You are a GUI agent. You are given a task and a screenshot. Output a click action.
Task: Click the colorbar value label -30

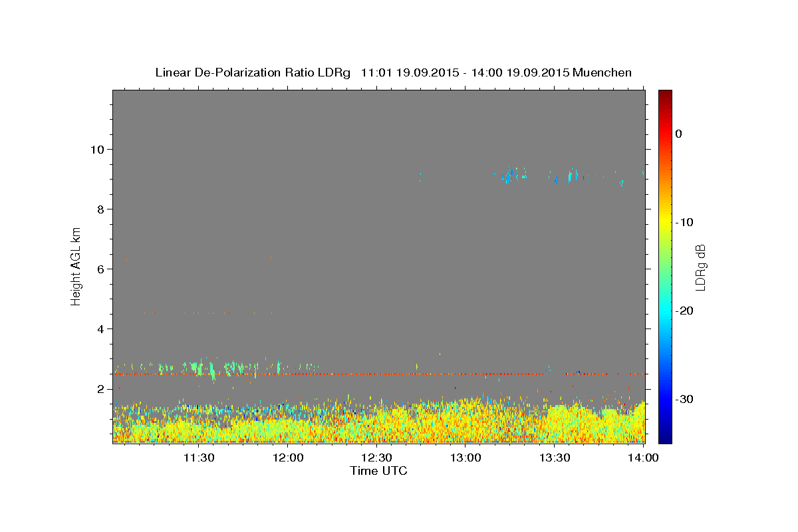click(684, 399)
